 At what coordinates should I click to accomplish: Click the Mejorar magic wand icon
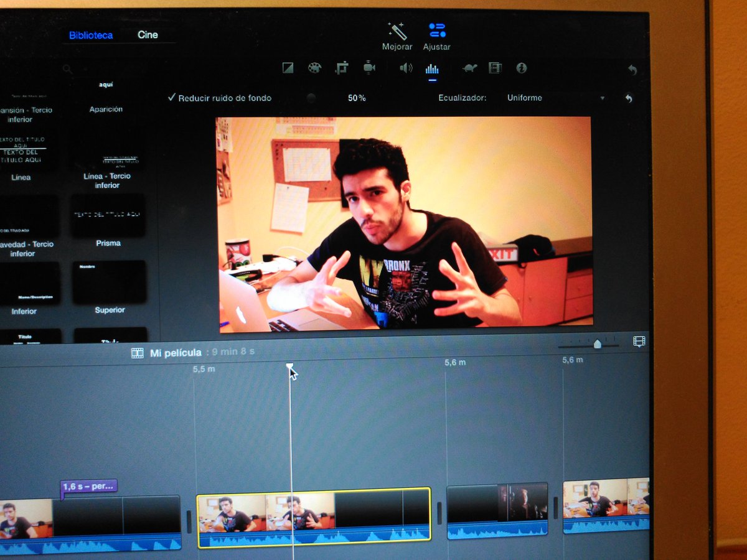[397, 30]
